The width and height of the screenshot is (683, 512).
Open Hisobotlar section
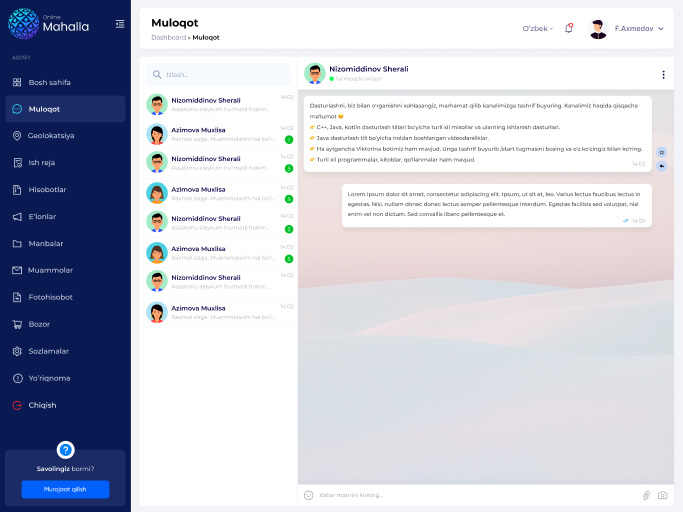65,190
